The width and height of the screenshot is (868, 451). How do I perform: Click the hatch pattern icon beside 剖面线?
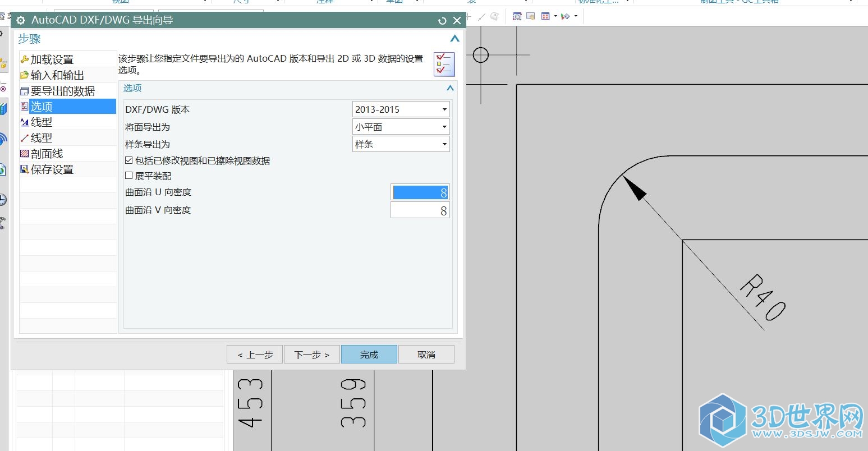coord(24,154)
